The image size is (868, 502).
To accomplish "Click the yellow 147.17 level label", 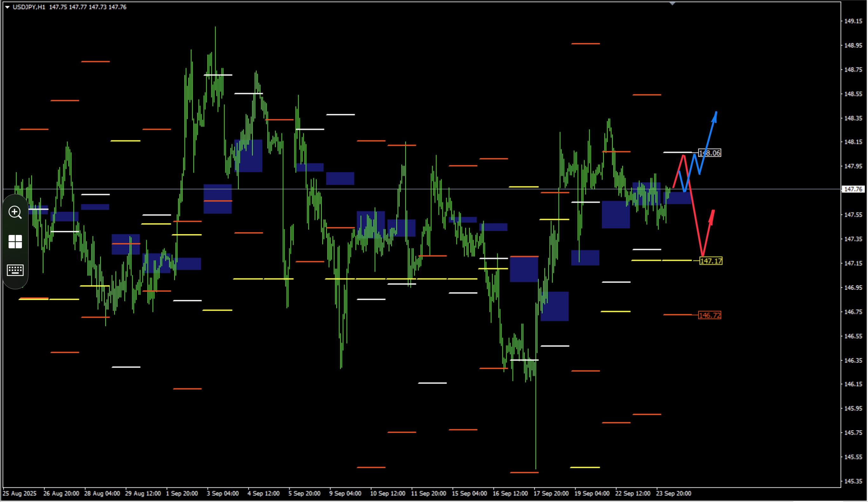I will pos(711,261).
